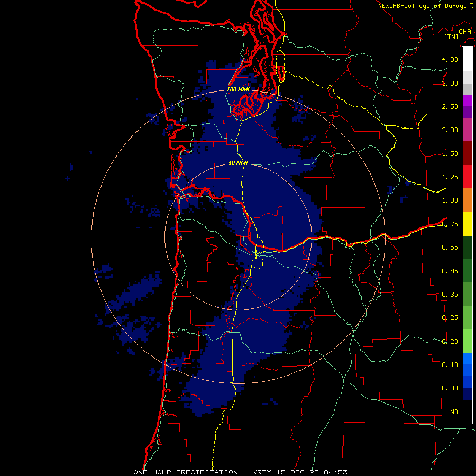Click the OHA product label above legend
This screenshot has height=476, width=476.
pos(465,32)
